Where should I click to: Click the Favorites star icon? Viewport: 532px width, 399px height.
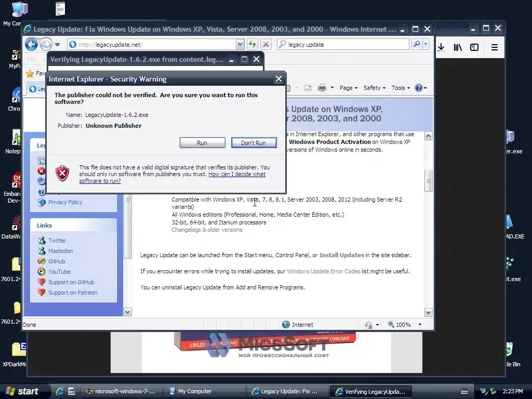coord(30,73)
